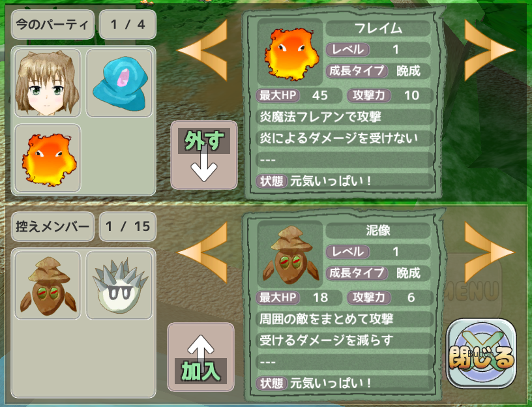Viewport: 532px width, 407px height.
Task: Close the party screen with 閉じる
Action: coord(481,353)
